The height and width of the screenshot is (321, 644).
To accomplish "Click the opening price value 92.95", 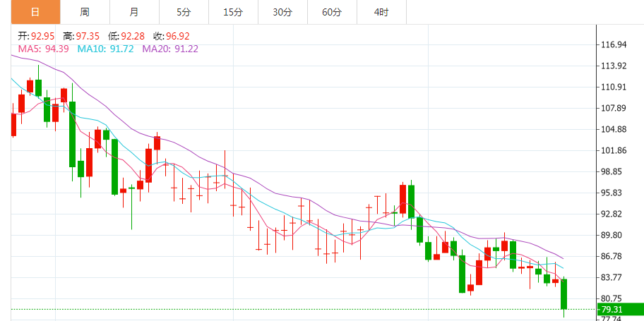I will tap(43, 36).
